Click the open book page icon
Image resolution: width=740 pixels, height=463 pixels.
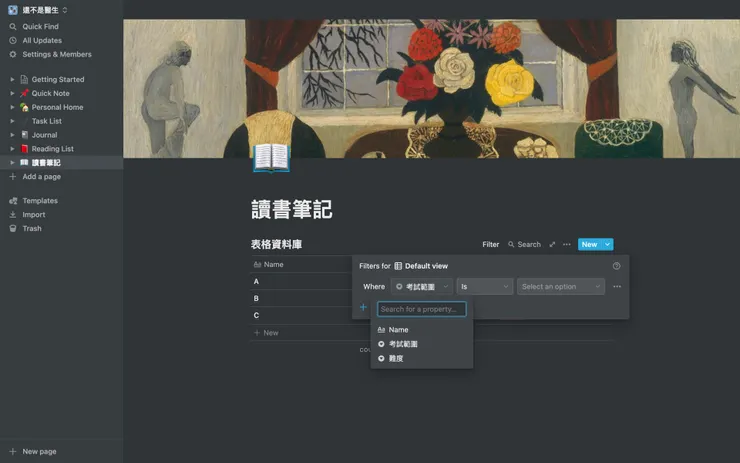coord(271,158)
